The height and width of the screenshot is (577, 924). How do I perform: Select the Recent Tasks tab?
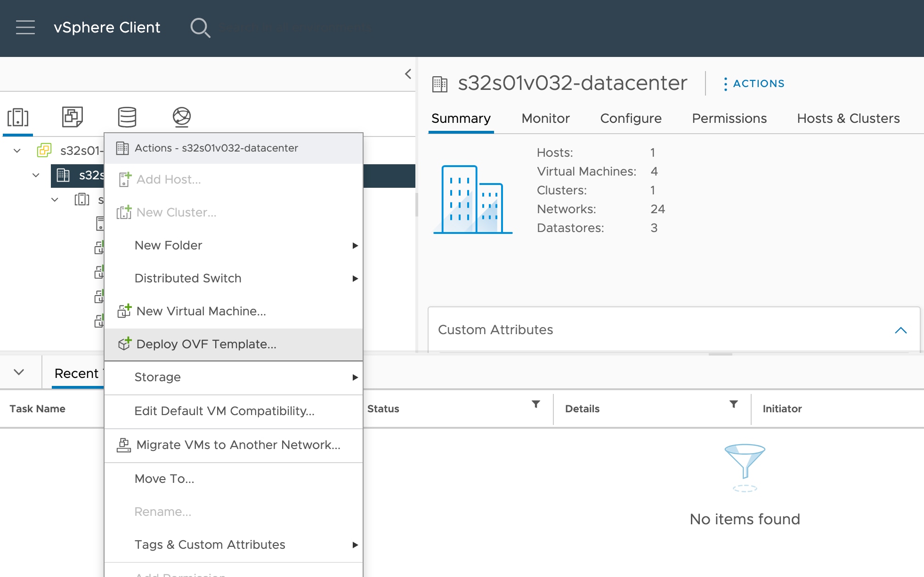click(x=78, y=374)
